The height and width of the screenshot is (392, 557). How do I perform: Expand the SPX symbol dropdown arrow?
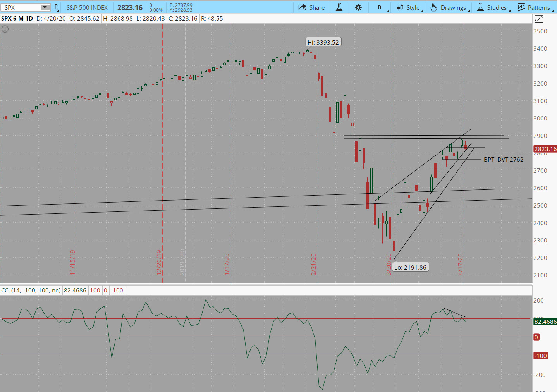click(x=45, y=7)
